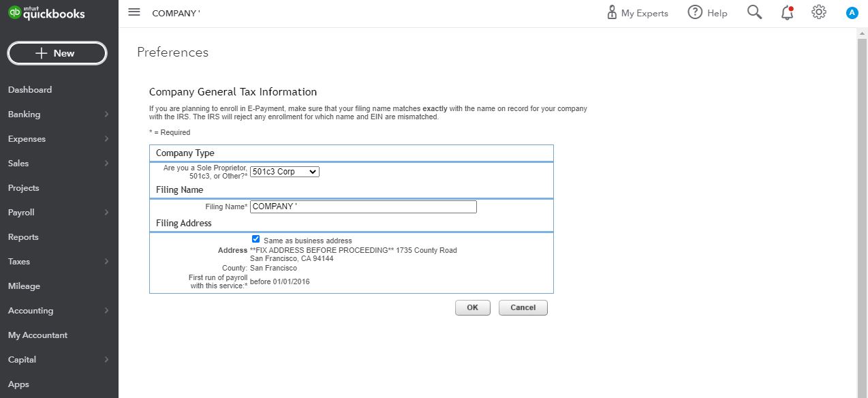
Task: Cancel the tax information changes
Action: pyautogui.click(x=523, y=307)
